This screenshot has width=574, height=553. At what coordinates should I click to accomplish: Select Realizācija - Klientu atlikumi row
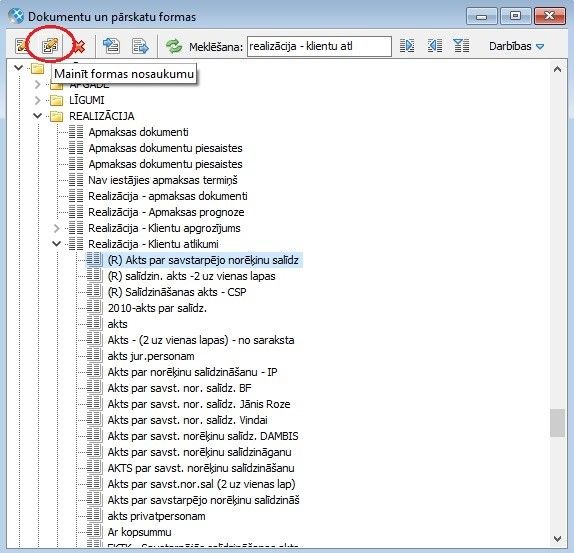(153, 244)
